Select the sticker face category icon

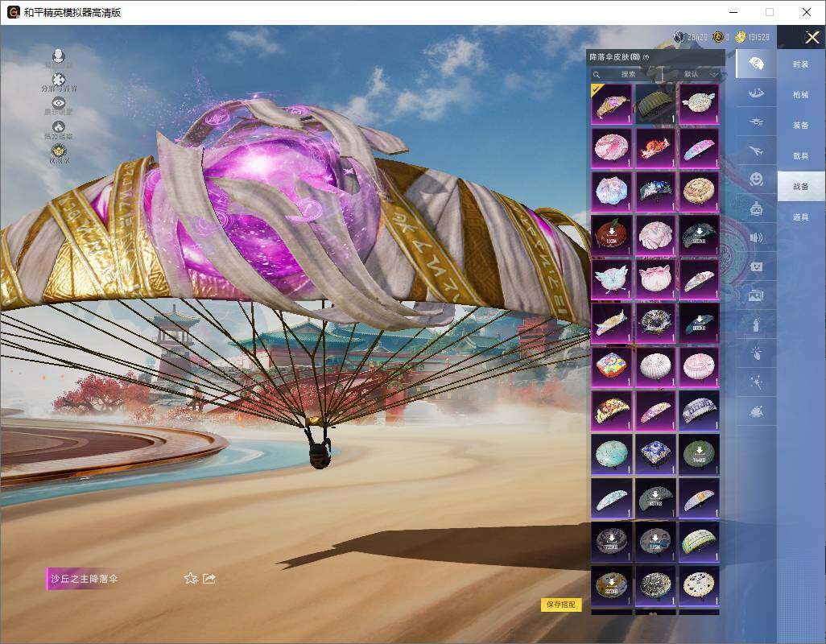(x=756, y=266)
